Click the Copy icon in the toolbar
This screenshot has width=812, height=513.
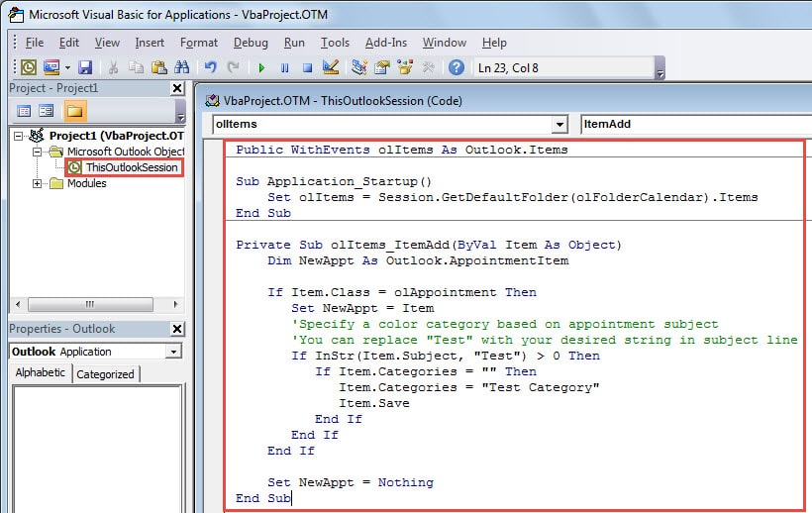click(x=136, y=67)
